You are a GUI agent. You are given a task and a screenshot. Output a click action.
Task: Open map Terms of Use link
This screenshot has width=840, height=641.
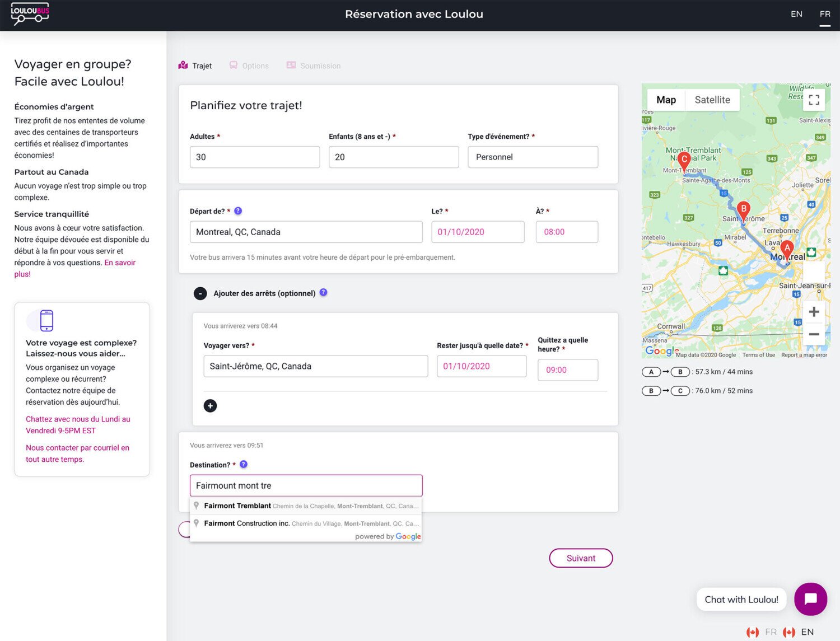point(758,355)
